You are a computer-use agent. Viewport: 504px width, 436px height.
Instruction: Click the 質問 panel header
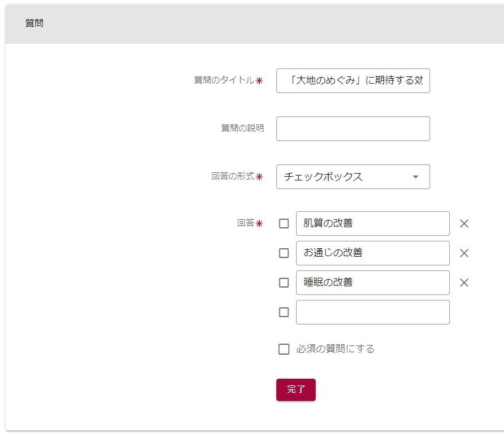34,23
